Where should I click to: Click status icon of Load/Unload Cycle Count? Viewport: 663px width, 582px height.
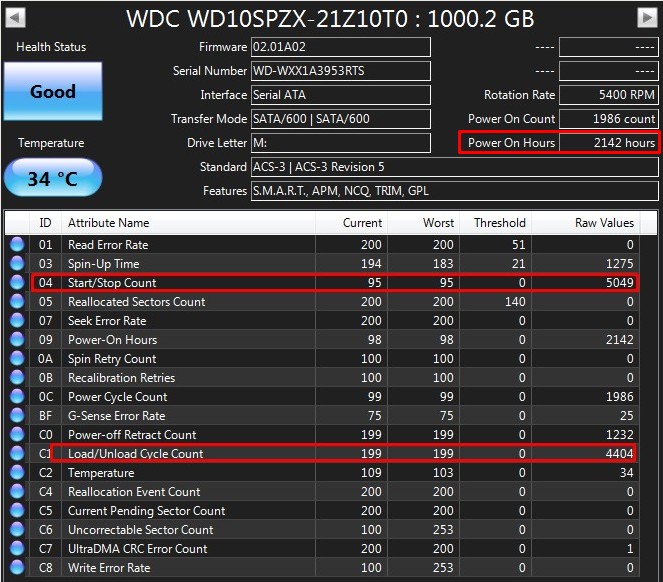pos(17,453)
